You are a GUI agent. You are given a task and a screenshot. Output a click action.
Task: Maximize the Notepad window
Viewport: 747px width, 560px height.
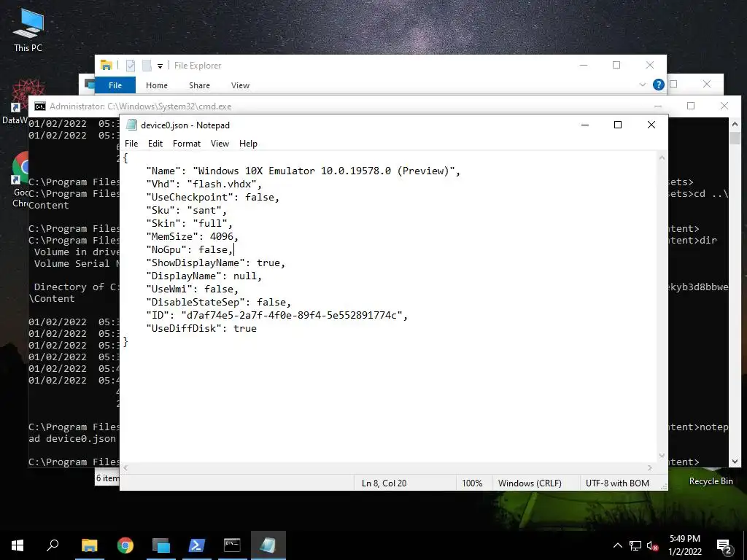pos(618,125)
